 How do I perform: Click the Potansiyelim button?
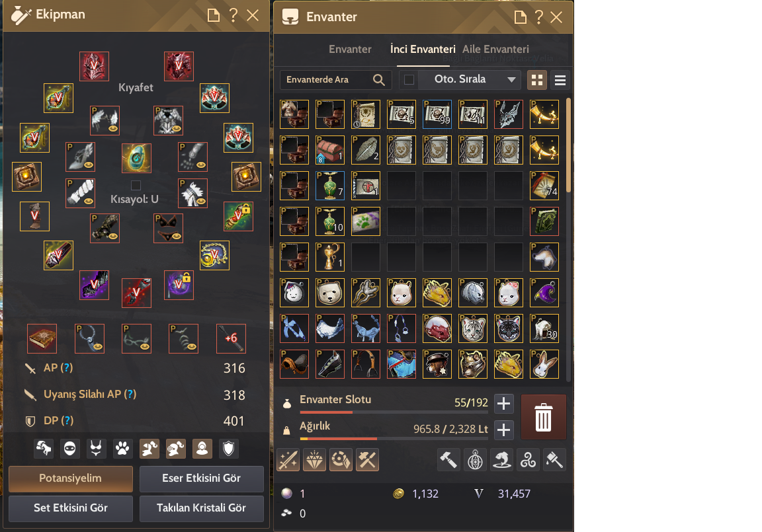(71, 478)
